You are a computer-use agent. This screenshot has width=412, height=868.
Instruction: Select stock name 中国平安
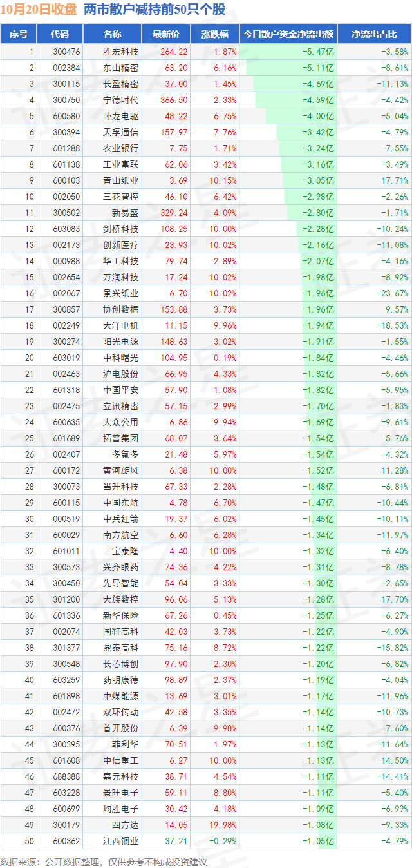120,390
